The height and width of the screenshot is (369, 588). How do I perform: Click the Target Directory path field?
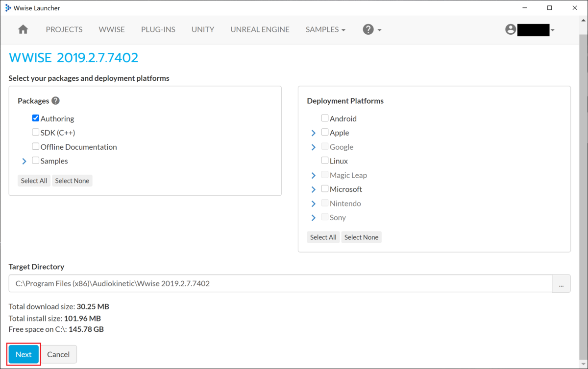[280, 283]
